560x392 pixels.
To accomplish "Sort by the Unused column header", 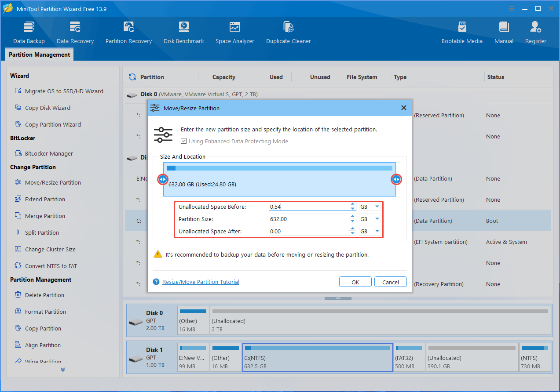I will coord(320,77).
